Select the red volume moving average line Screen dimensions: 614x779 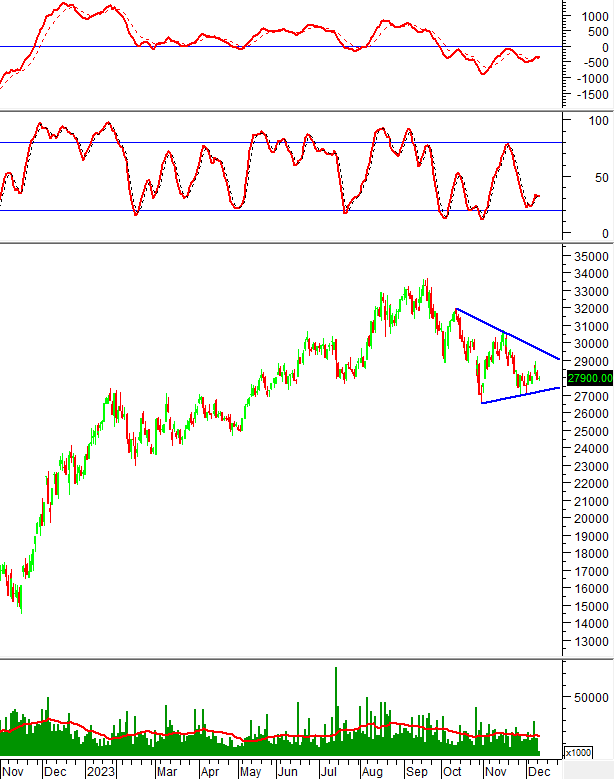click(270, 730)
